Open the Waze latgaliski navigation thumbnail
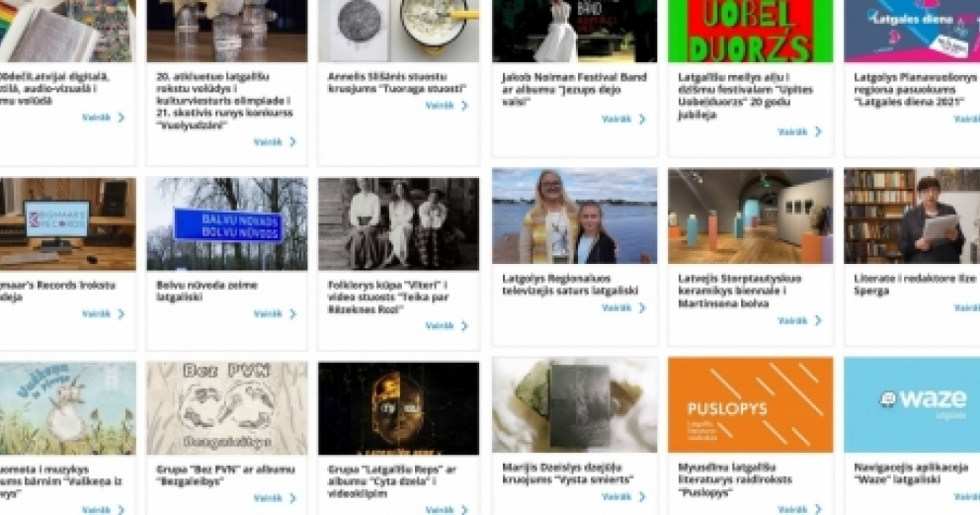 [x=912, y=404]
